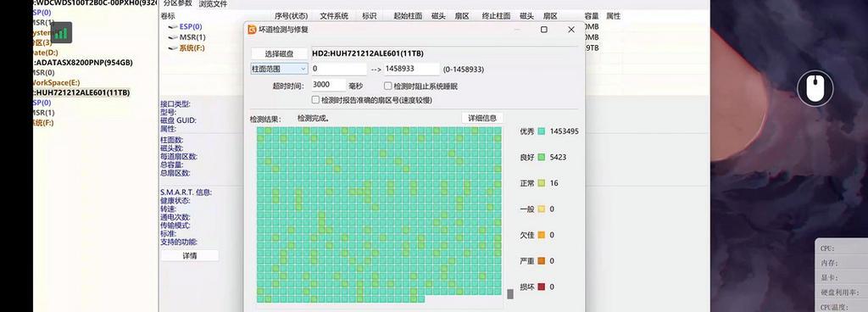Click the 正常 yellow-green color swatch
Viewport: 868px width, 312px height.
(542, 183)
